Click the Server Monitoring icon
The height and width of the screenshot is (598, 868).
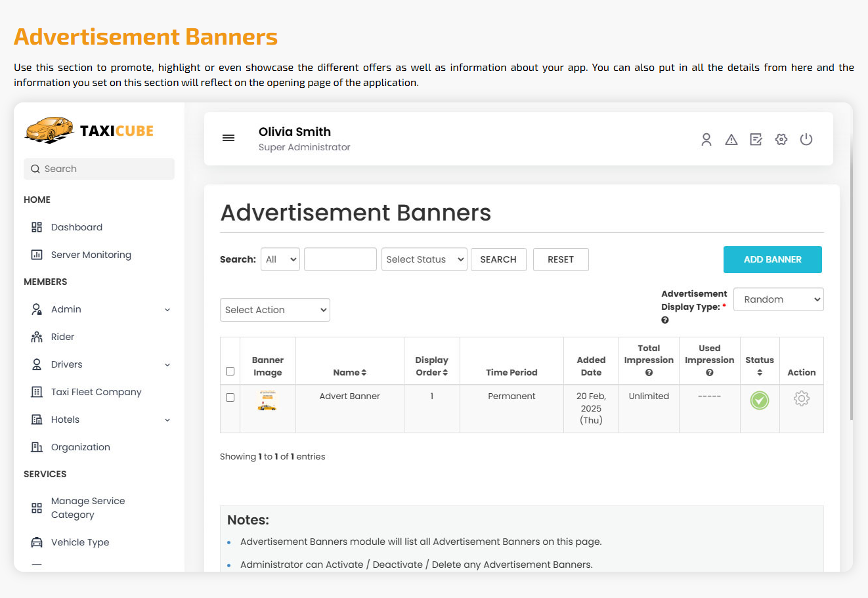37,255
